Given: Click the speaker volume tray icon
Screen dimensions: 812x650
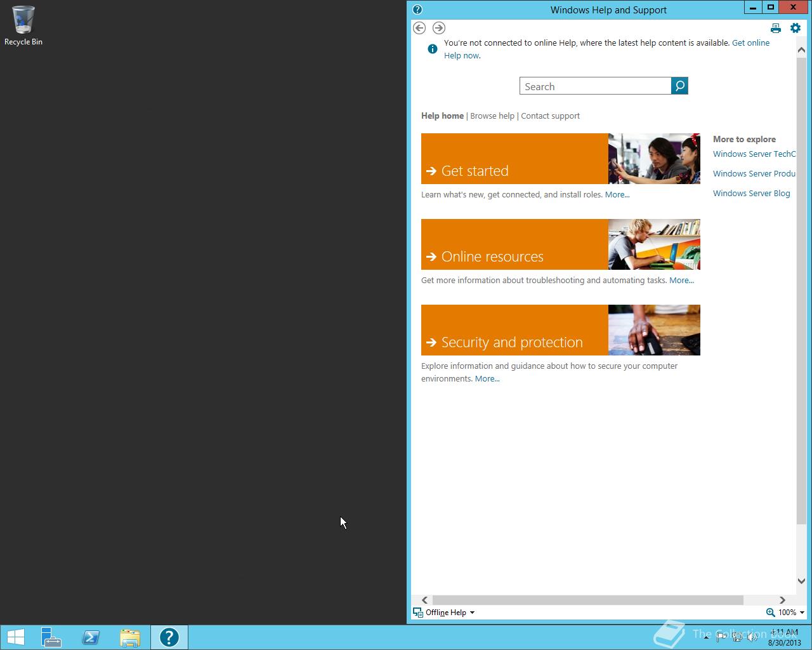Looking at the screenshot, I should [752, 637].
